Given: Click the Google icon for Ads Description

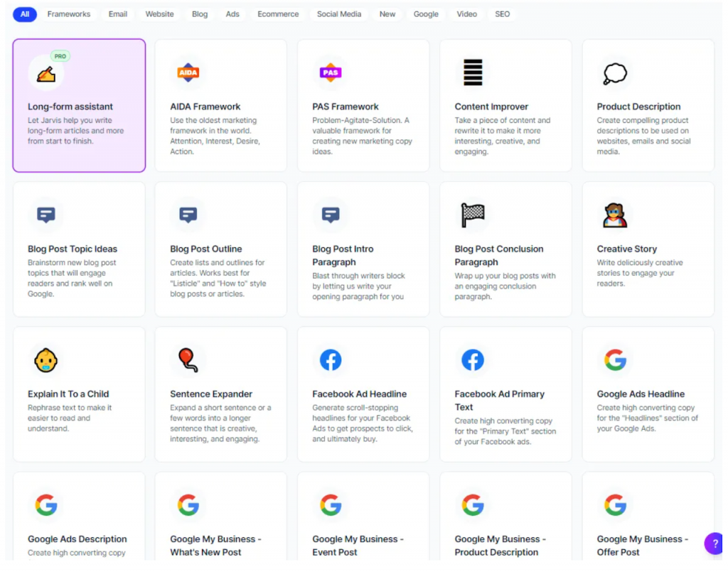Looking at the screenshot, I should coord(46,505).
